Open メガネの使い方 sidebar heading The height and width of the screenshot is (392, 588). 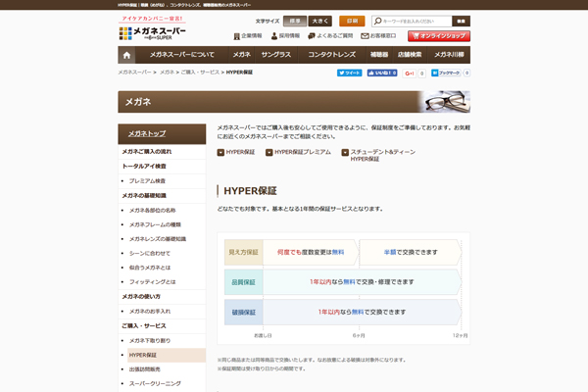162,297
